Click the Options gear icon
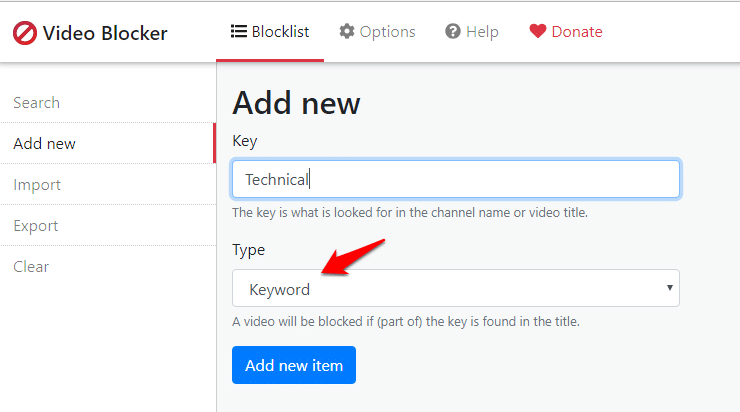 click(346, 32)
